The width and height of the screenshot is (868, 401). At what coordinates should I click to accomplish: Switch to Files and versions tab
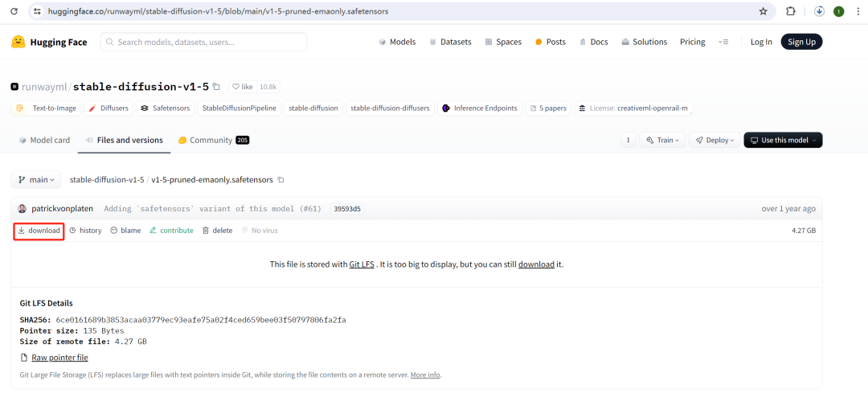click(x=125, y=140)
